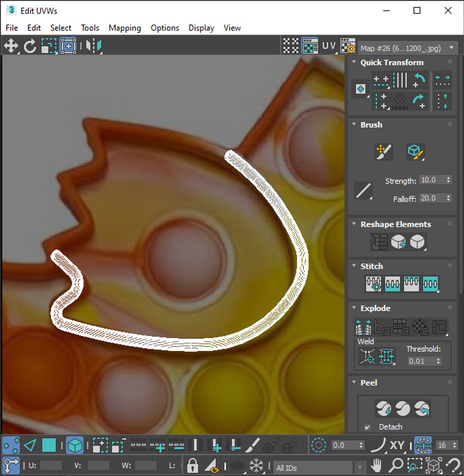Select the Relax Move brush
The image size is (464, 476).
(415, 152)
